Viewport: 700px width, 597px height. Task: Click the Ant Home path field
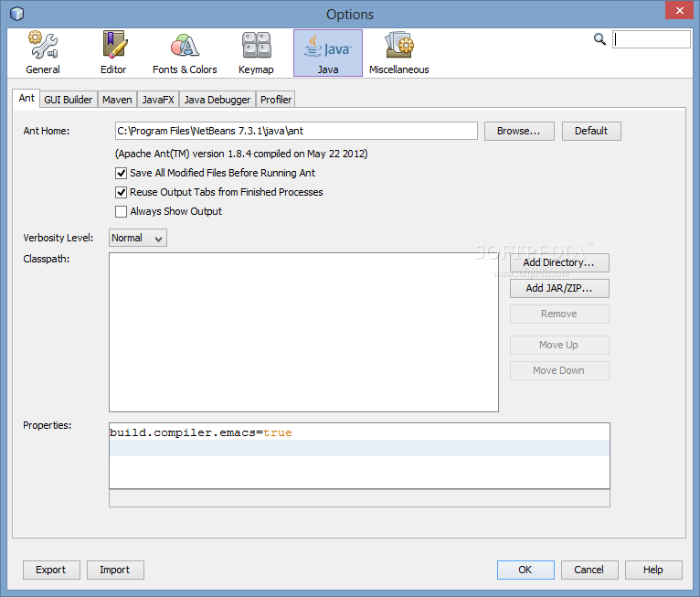pyautogui.click(x=296, y=132)
